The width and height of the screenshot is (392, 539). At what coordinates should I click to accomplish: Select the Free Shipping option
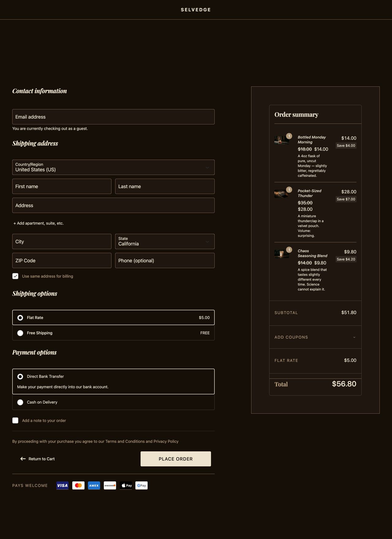(x=20, y=333)
